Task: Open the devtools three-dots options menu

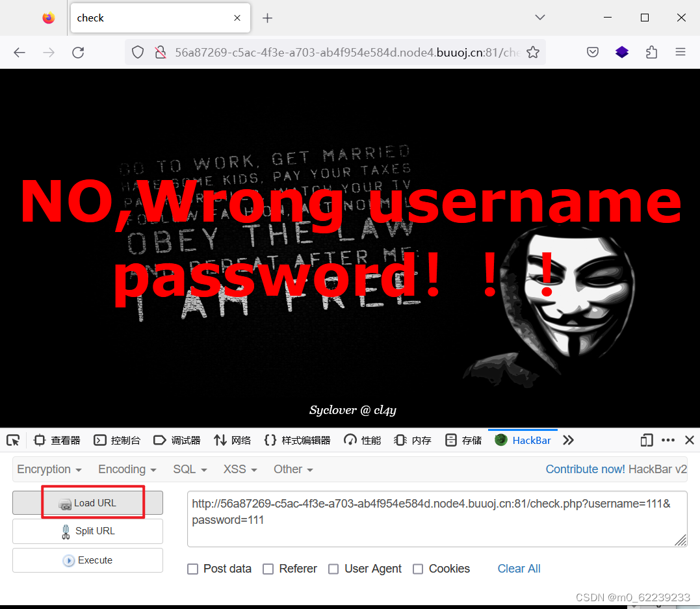Action: 668,440
